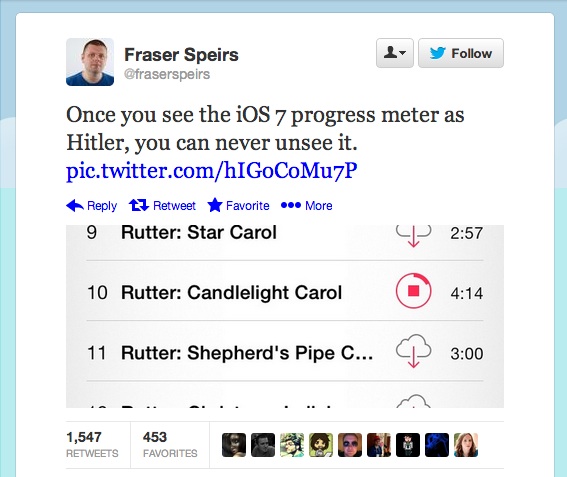
Task: Click the Favorite star icon
Action: 215,205
